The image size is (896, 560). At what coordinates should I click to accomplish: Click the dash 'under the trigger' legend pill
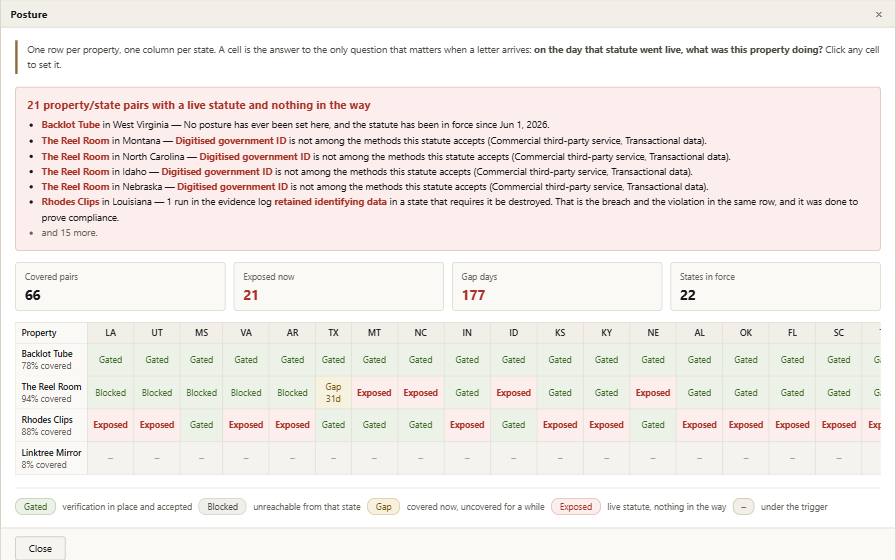pyautogui.click(x=743, y=506)
